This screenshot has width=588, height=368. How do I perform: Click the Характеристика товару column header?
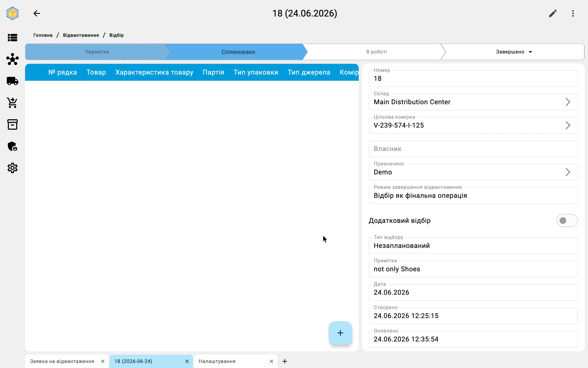(x=154, y=72)
